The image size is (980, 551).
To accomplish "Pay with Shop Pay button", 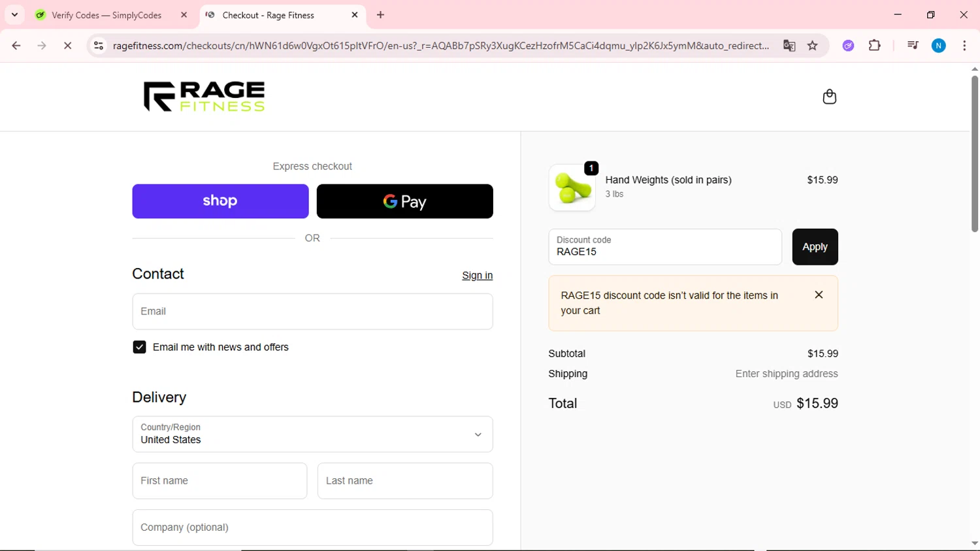I will point(220,201).
